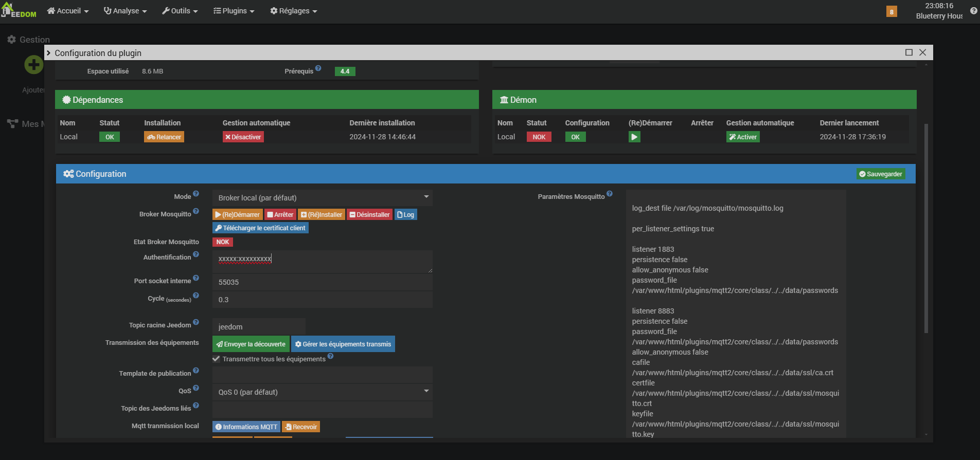The height and width of the screenshot is (460, 980).
Task: Click the Sauvegarder button
Action: click(881, 174)
